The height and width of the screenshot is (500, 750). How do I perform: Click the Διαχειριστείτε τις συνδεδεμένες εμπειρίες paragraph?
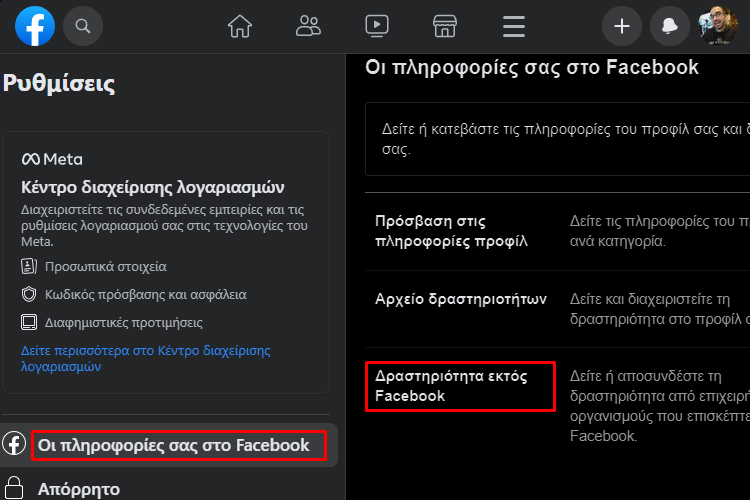point(164,225)
